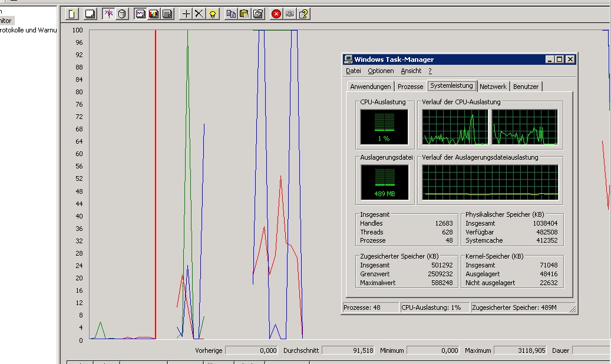Click the Verfügbar value 482508

click(547, 232)
